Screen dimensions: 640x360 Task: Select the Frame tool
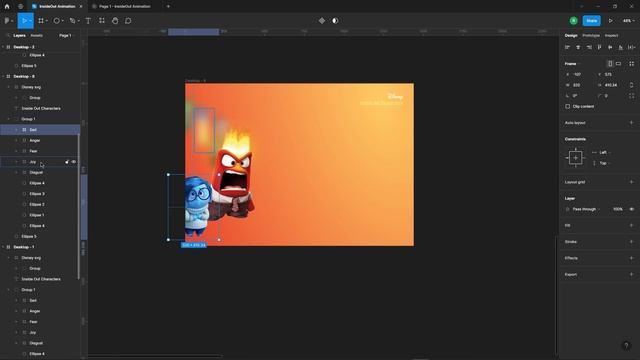[41, 21]
